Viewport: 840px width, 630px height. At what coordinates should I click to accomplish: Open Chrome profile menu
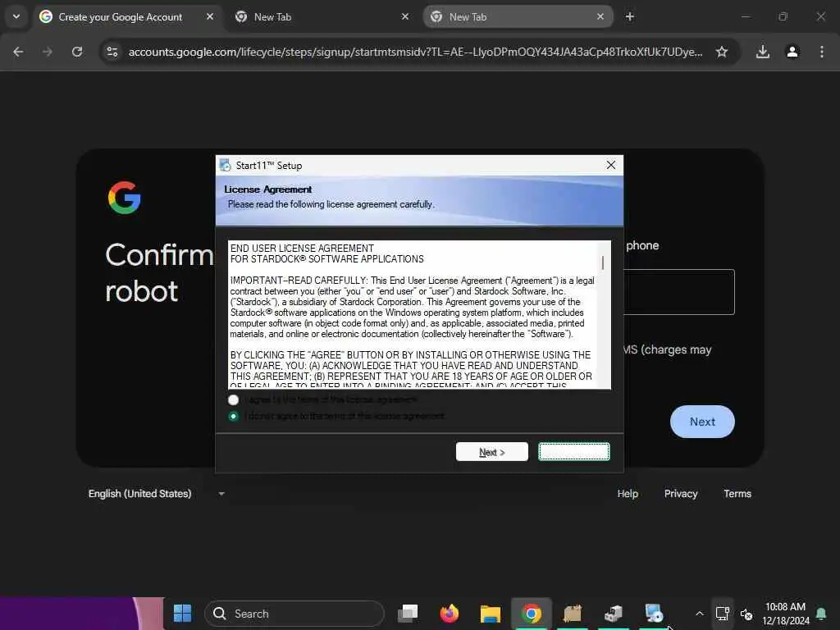pyautogui.click(x=792, y=52)
